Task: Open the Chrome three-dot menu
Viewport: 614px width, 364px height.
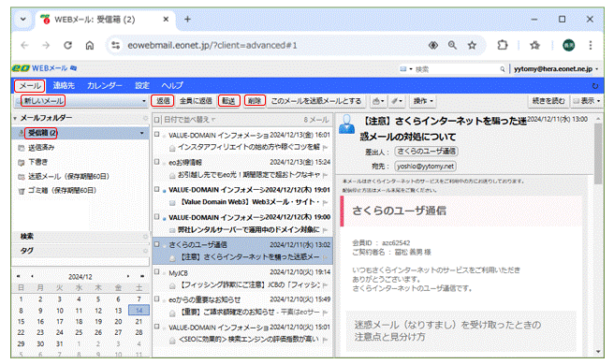Action: point(590,46)
